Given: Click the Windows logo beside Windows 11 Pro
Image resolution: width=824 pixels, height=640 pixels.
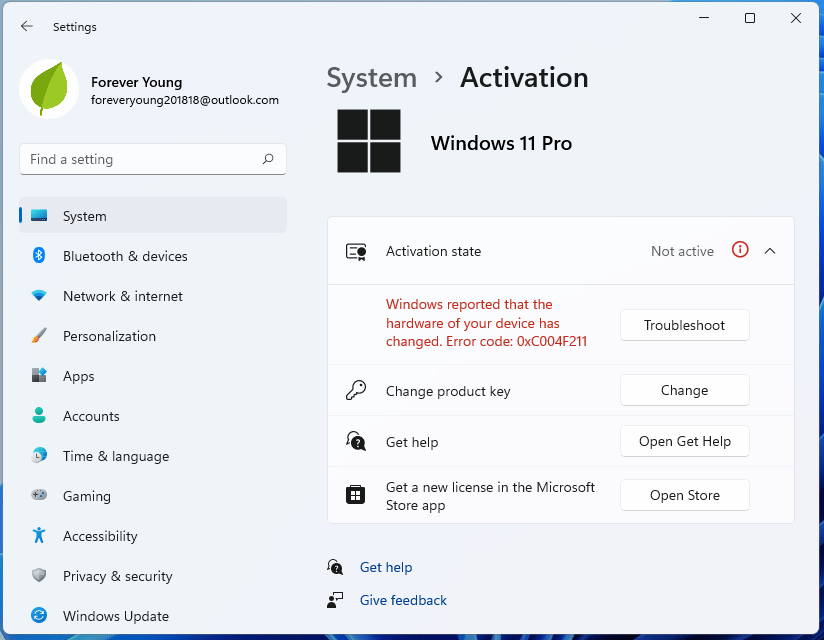Looking at the screenshot, I should [x=369, y=141].
